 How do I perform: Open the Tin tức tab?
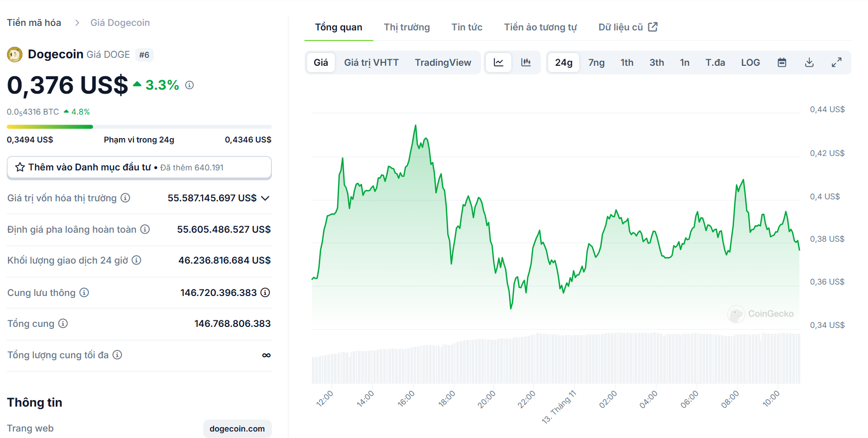coord(467,27)
